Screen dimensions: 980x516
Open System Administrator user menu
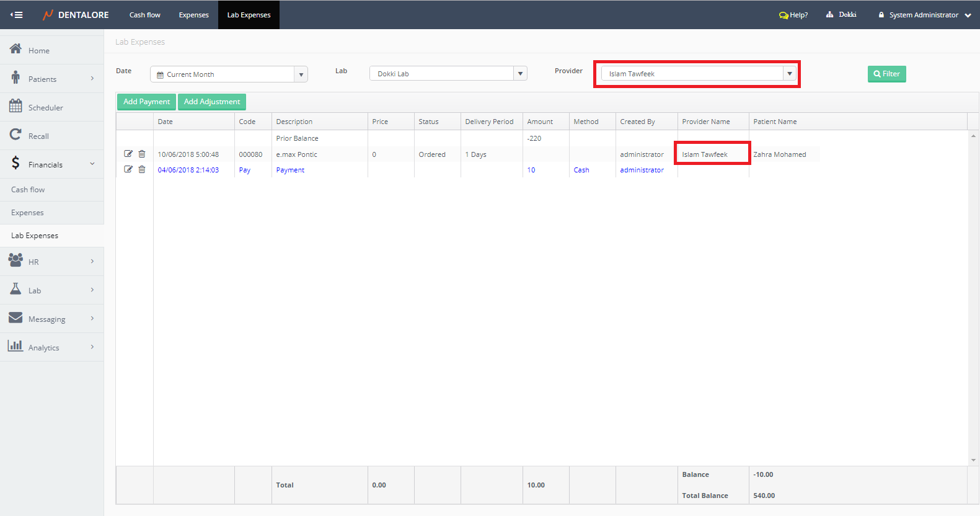[924, 15]
